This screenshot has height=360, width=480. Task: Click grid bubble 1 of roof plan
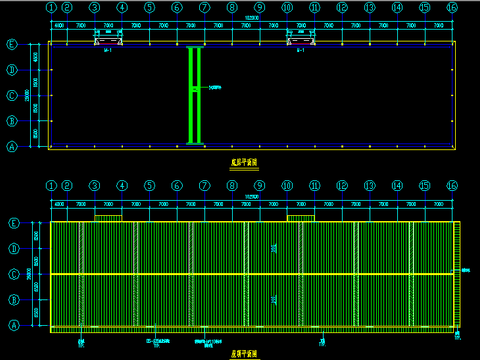[51, 186]
